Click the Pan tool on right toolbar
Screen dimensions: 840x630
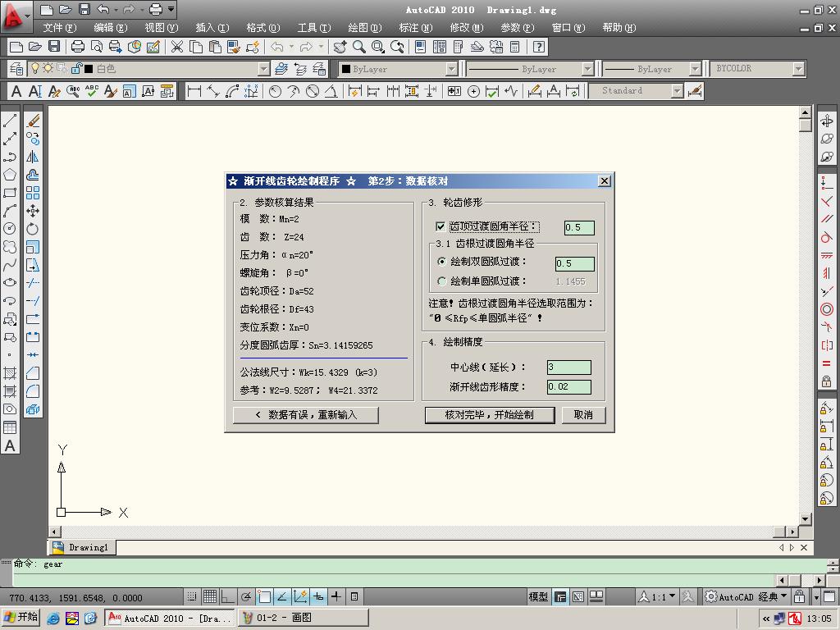tap(827, 121)
